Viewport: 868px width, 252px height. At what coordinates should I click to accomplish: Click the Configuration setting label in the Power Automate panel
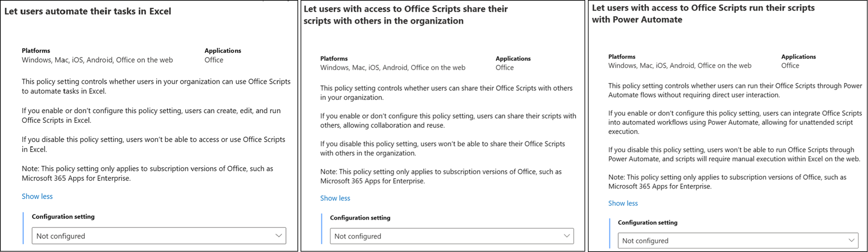click(x=647, y=223)
